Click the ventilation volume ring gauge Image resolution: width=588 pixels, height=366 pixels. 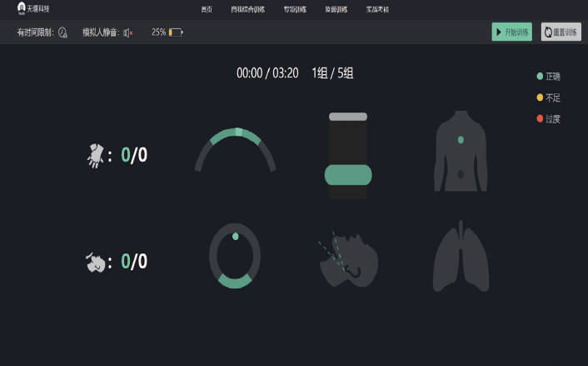tap(235, 256)
